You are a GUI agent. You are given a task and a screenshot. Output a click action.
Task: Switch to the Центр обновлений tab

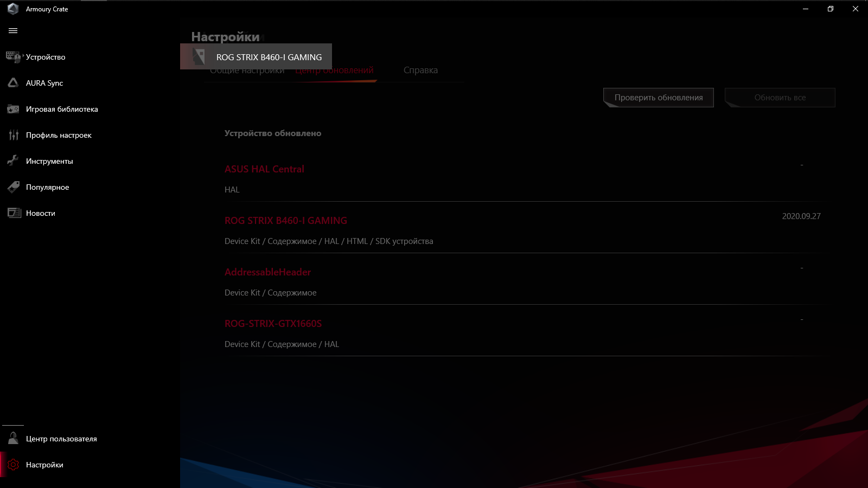[x=334, y=70]
